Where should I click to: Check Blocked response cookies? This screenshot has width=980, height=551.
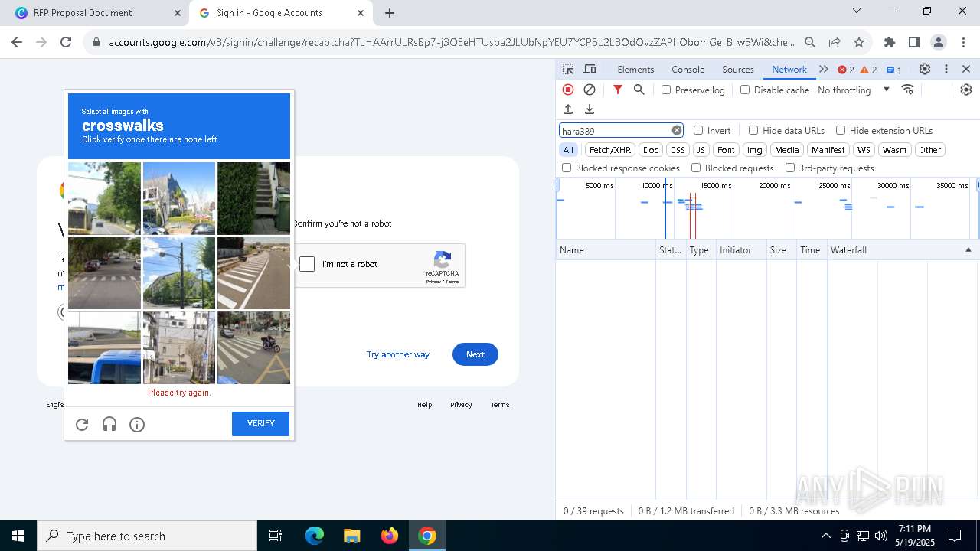click(x=567, y=168)
